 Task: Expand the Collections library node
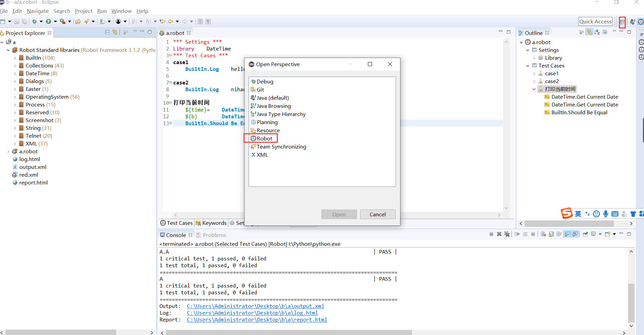(15, 66)
